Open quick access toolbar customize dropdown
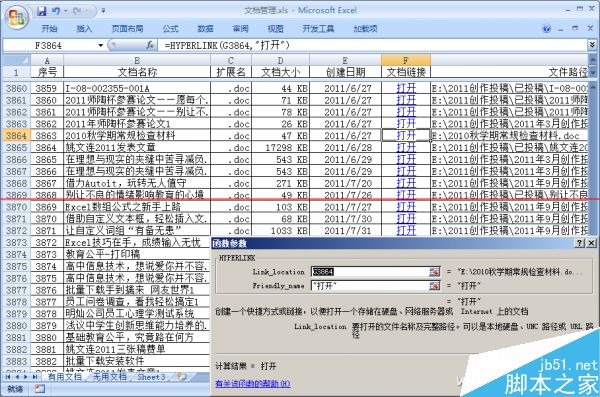The width and height of the screenshot is (600, 397). [x=103, y=11]
